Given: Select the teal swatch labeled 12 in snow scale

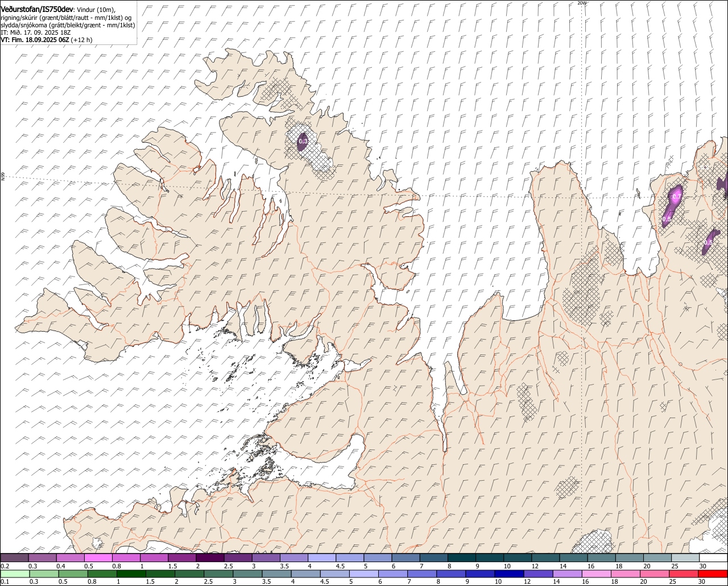Looking at the screenshot, I should pyautogui.click(x=546, y=558).
